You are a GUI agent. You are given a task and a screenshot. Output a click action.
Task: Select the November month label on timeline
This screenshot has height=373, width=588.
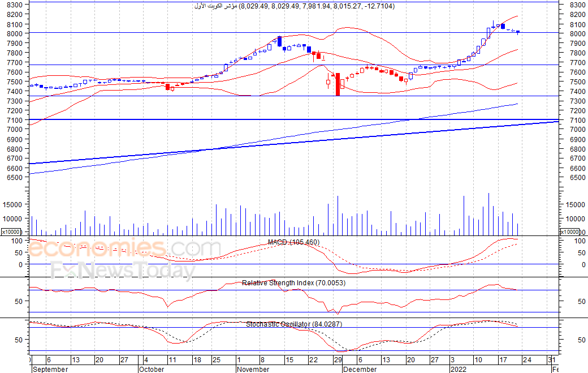(x=253, y=369)
